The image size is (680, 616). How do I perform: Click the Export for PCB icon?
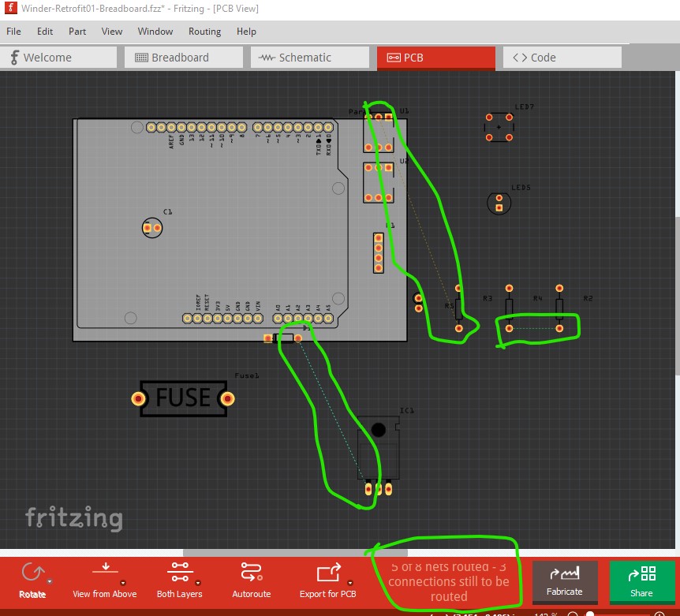pos(328,572)
